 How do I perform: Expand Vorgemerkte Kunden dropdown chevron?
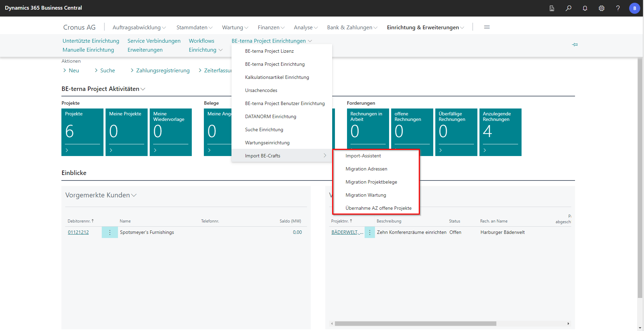(x=134, y=195)
